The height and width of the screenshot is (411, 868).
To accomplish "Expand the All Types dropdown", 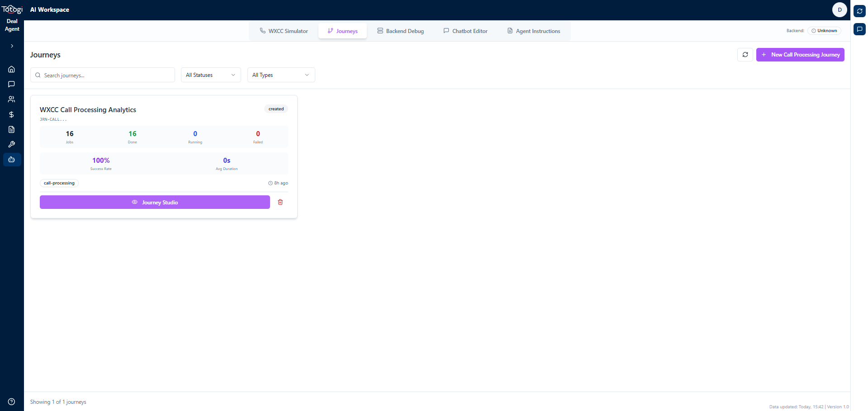I will (281, 75).
